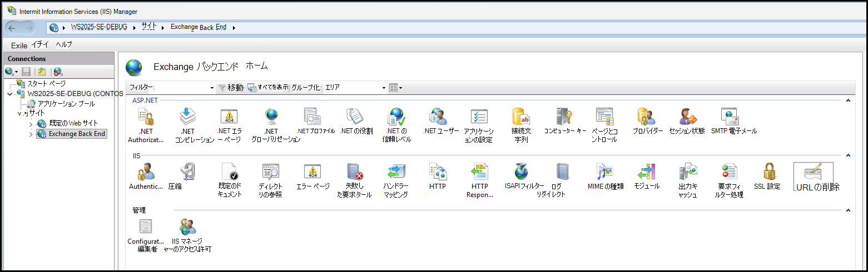Screen dimensions: 868x272
Task: Open .NET グローバリゼーション globe icon
Action: click(x=271, y=117)
